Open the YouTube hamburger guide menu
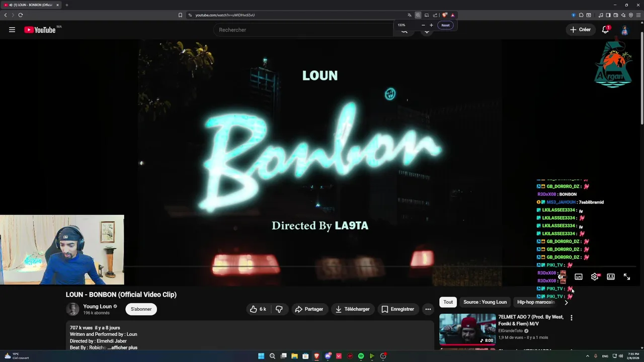Screen dimensions: 644x362 click(12, 30)
